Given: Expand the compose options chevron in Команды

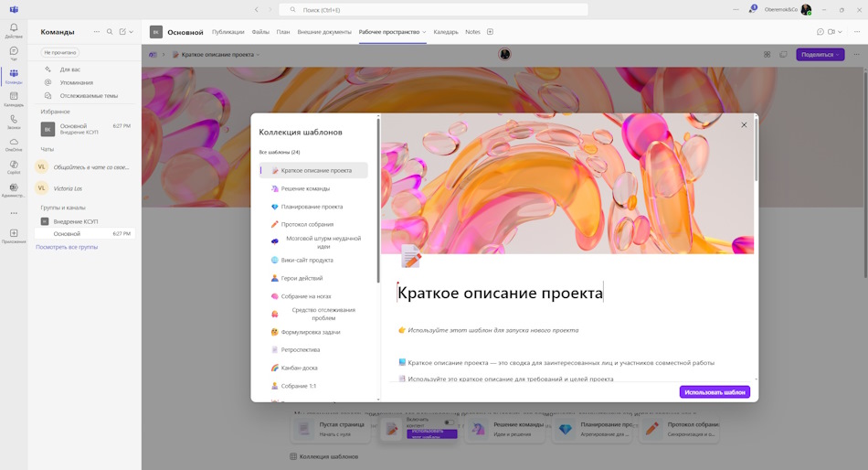Looking at the screenshot, I should click(x=132, y=32).
